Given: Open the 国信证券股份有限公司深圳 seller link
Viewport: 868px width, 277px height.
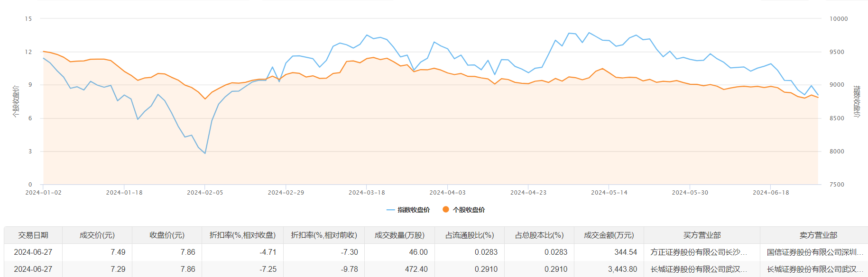Looking at the screenshot, I should pyautogui.click(x=815, y=252).
